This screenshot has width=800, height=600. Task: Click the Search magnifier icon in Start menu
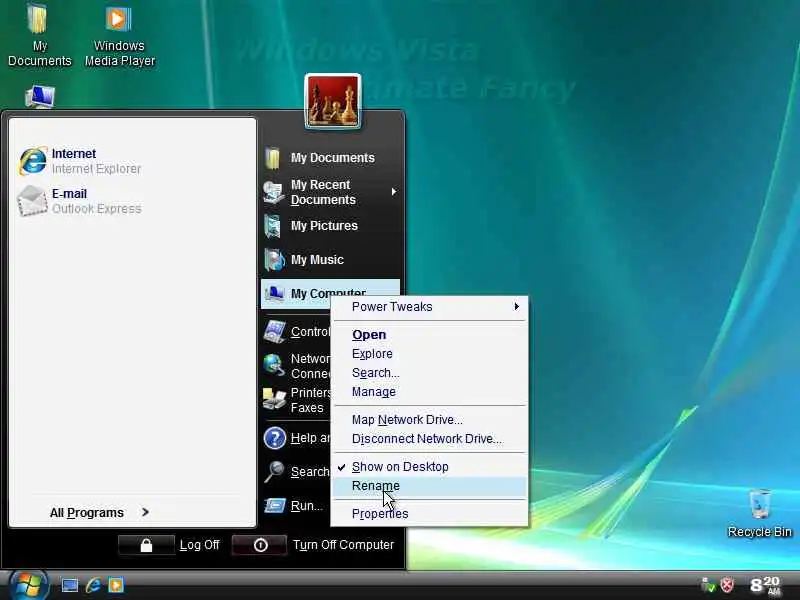pyautogui.click(x=274, y=471)
